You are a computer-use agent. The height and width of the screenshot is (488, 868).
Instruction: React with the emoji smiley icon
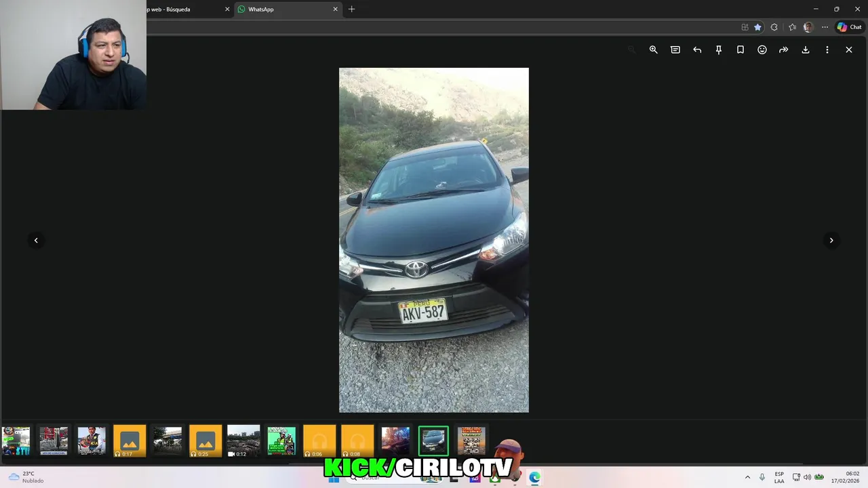(762, 49)
